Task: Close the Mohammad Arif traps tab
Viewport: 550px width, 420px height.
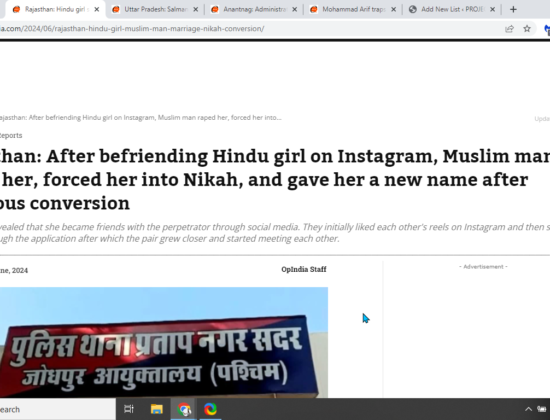Action: [394, 9]
